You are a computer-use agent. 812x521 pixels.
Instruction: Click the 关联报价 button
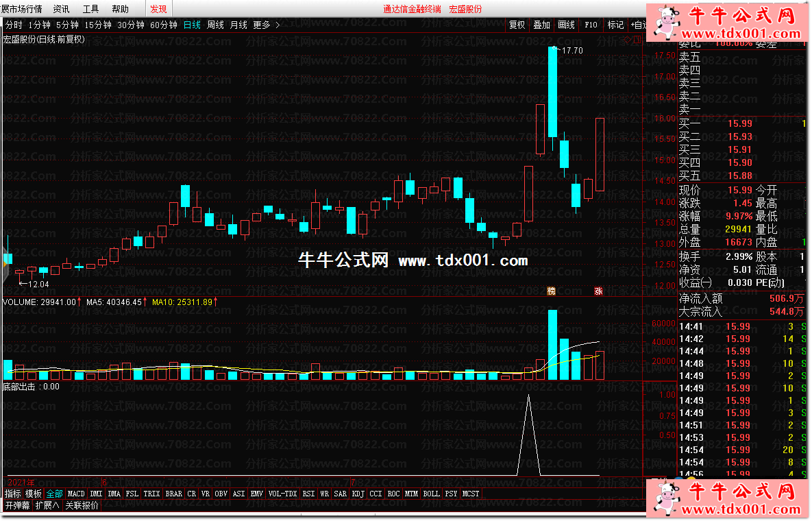82,506
